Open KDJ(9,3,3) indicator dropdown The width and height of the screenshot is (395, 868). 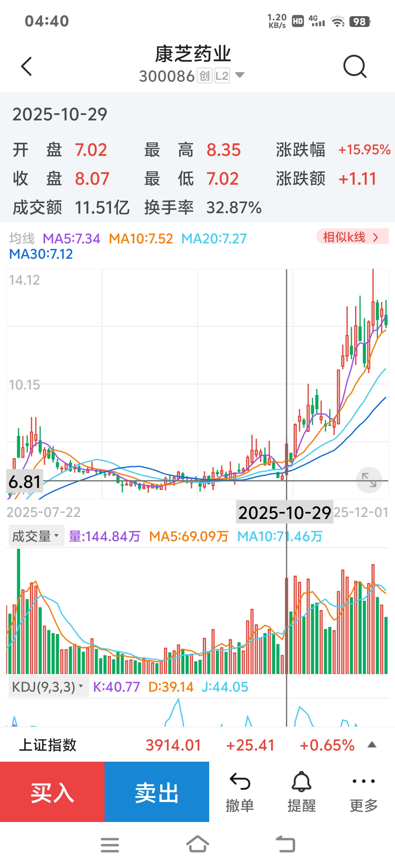[x=49, y=687]
